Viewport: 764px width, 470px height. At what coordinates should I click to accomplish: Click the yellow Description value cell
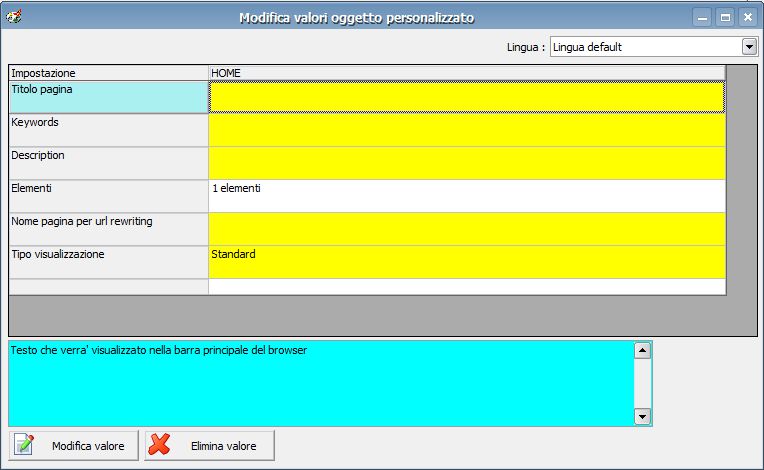467,164
